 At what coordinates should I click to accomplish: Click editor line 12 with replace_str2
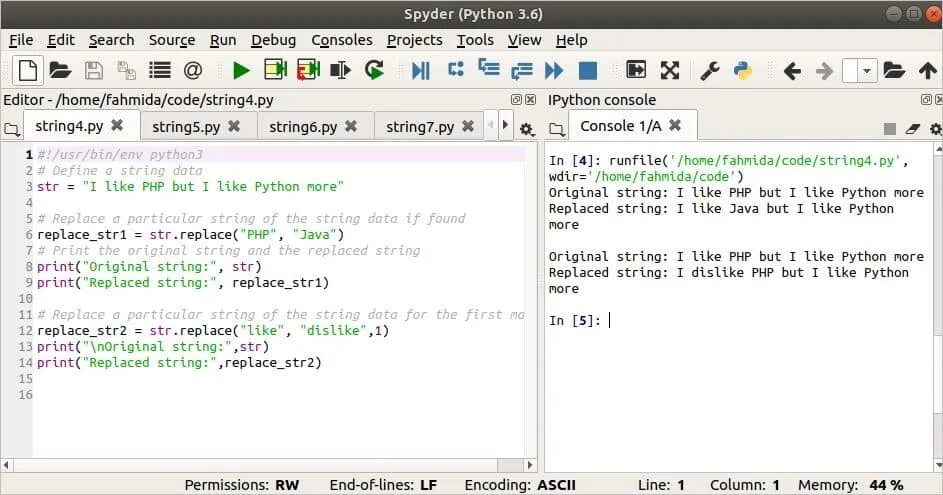pyautogui.click(x=213, y=330)
